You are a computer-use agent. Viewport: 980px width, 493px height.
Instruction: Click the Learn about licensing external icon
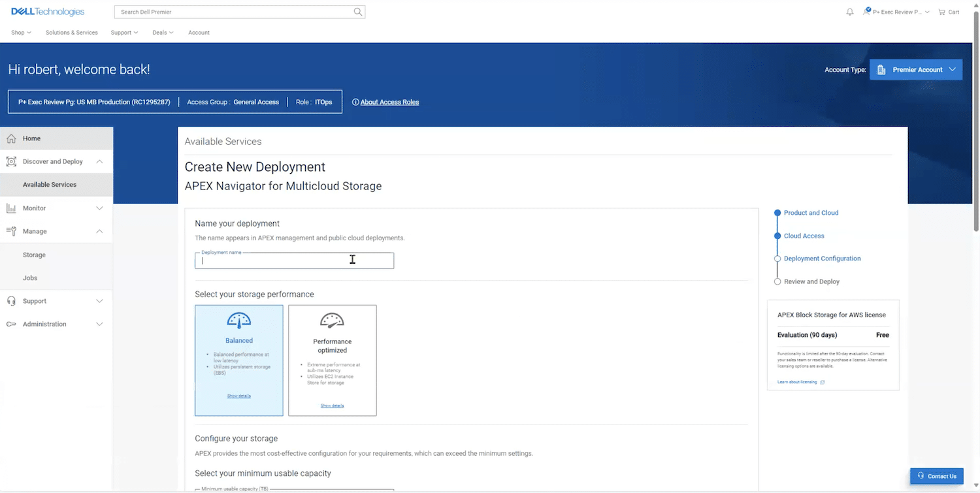click(823, 382)
